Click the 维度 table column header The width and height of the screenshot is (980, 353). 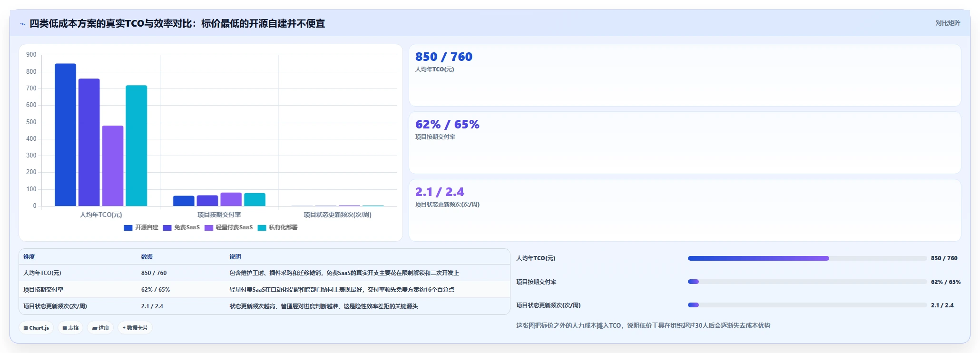[29, 257]
